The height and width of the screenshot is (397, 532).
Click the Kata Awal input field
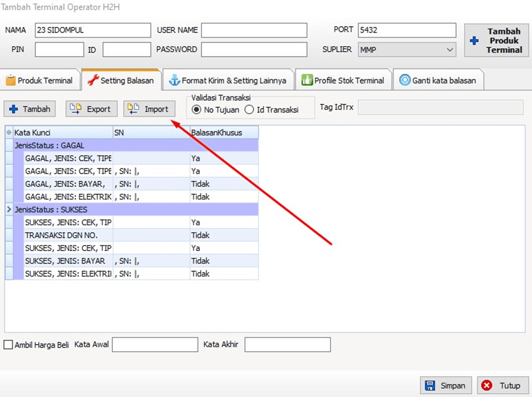[155, 345]
